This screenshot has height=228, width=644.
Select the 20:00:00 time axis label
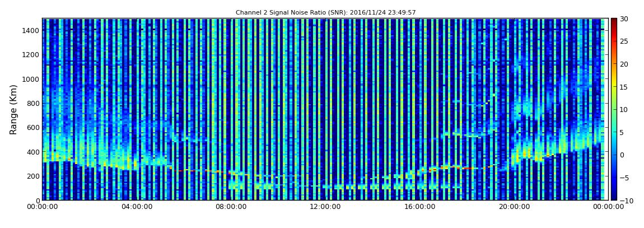[513, 207]
